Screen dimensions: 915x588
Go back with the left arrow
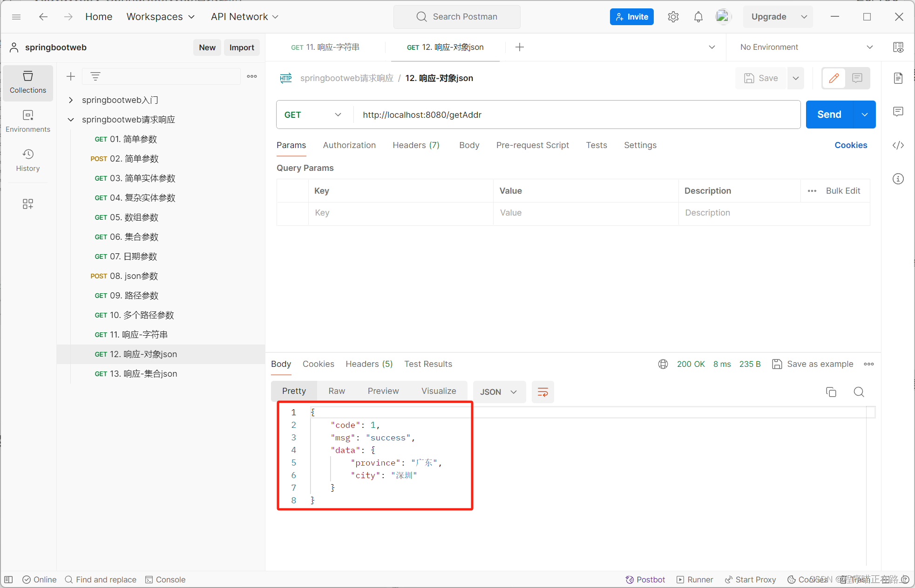tap(43, 17)
